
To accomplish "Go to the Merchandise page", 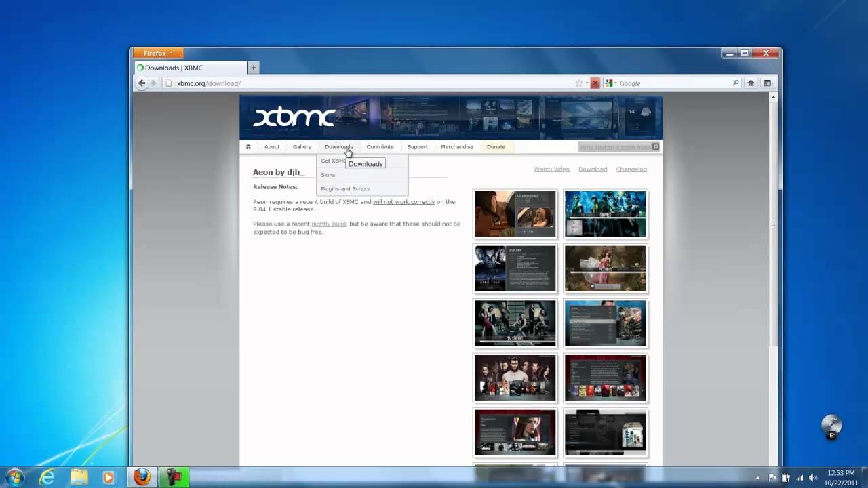I will 457,147.
